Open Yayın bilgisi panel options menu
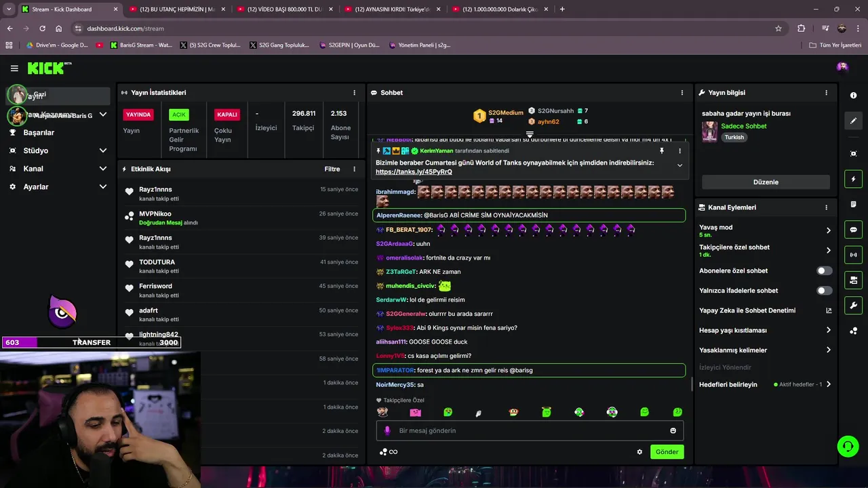Screen dimensions: 868x488 [x=826, y=93]
